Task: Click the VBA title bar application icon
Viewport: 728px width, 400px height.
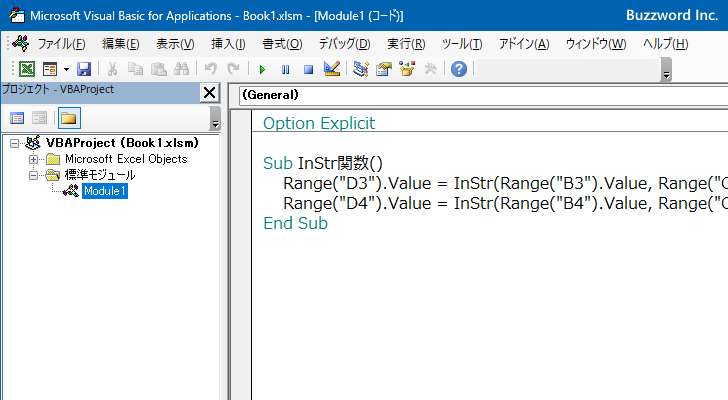Action: pos(17,15)
